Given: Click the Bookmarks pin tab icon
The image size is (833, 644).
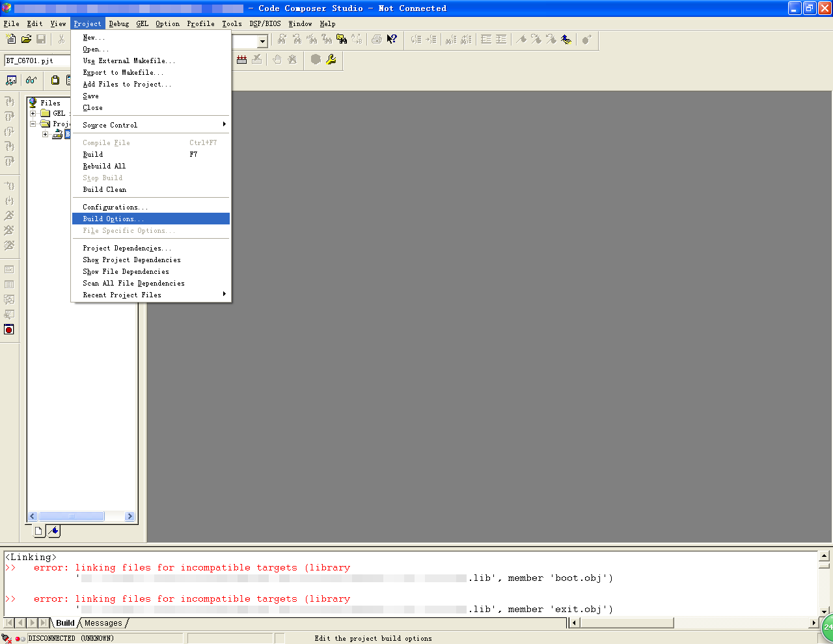Looking at the screenshot, I should click(53, 531).
